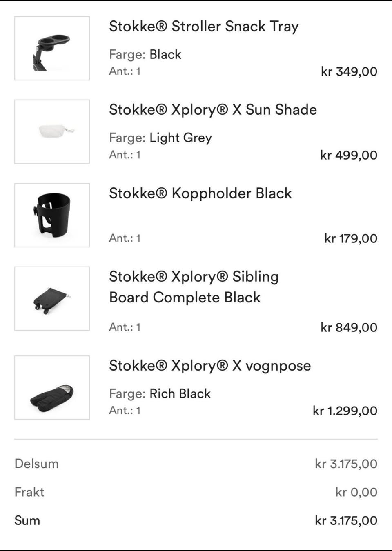Open Stokke Stroller Snack Tray product title

pyautogui.click(x=203, y=27)
